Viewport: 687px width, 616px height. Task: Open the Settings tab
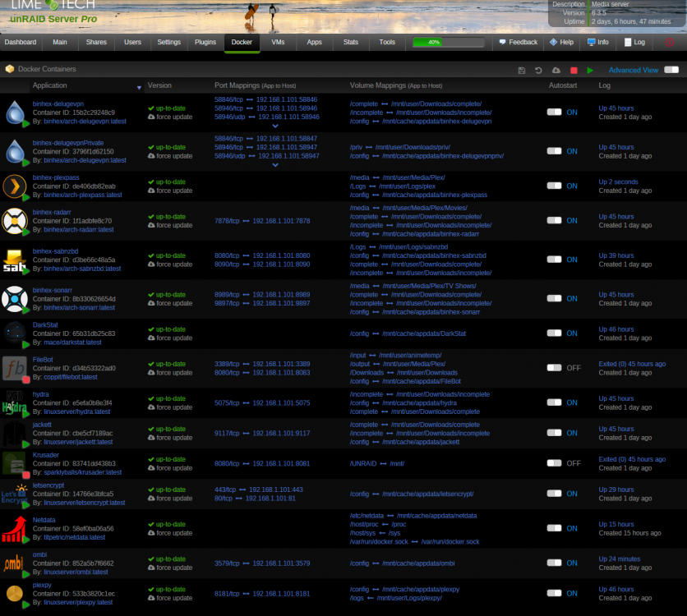[168, 42]
